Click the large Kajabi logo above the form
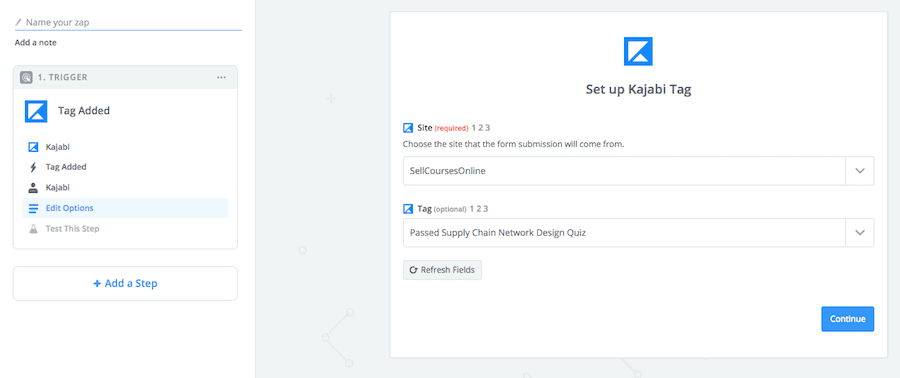Viewport: 900px width, 378px height. point(638,51)
